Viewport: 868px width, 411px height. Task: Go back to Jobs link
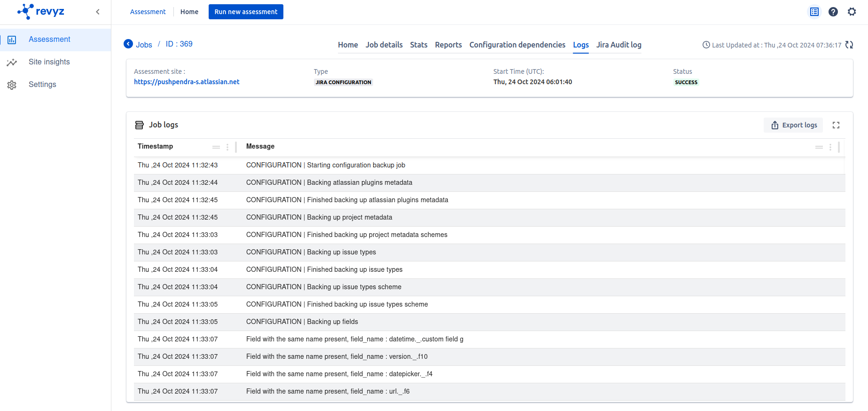(144, 45)
